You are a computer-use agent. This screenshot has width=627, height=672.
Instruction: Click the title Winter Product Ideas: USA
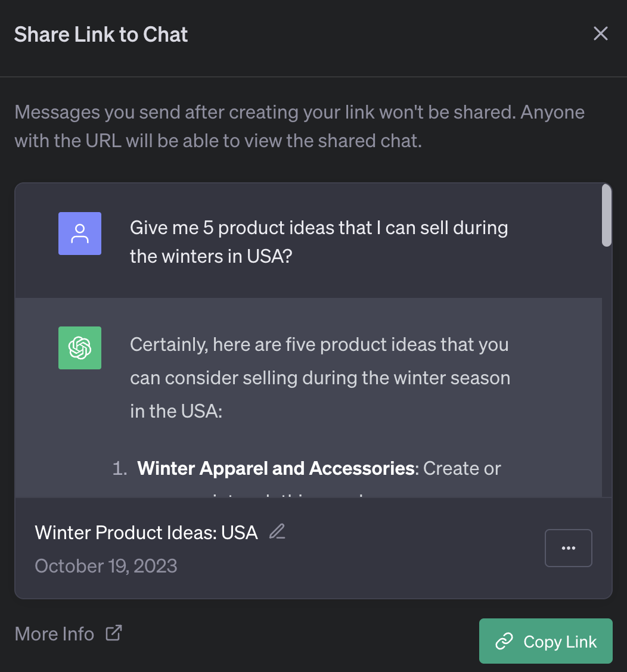pyautogui.click(x=147, y=532)
